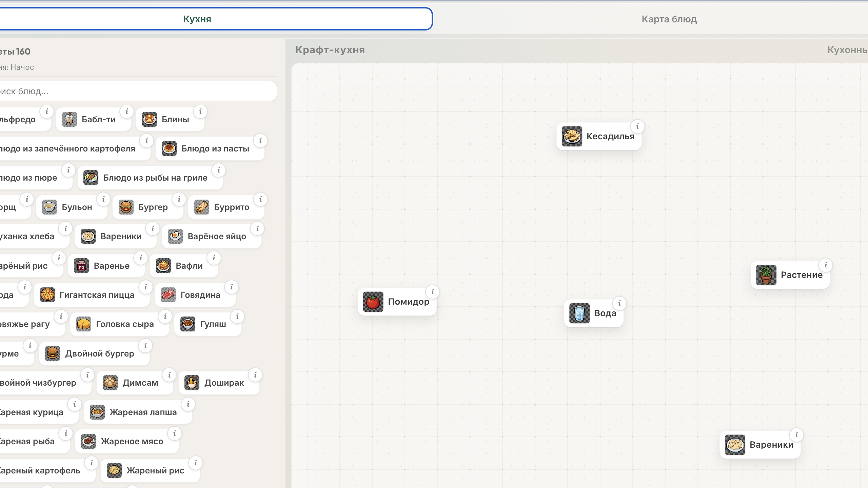Show info badge of Бабл-ти

tap(127, 111)
